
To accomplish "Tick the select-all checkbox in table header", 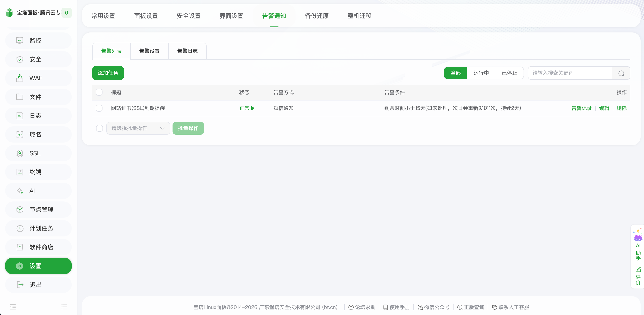I will click(x=99, y=92).
